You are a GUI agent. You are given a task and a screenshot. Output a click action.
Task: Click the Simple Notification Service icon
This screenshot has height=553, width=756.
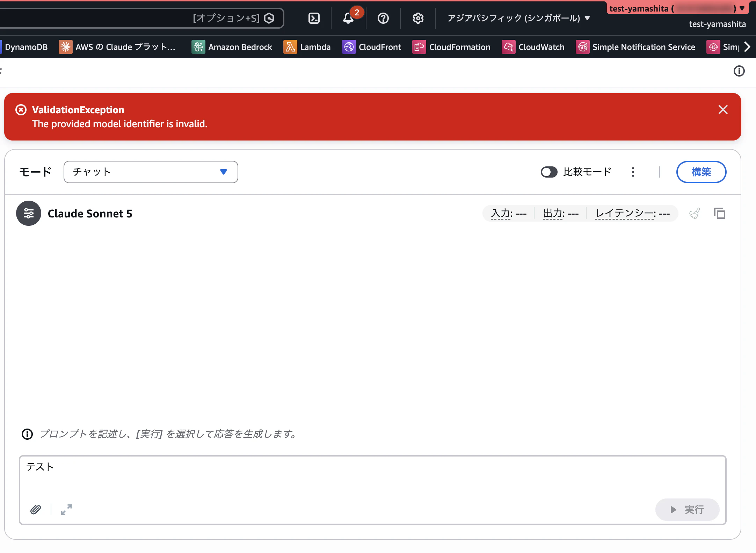(x=583, y=47)
